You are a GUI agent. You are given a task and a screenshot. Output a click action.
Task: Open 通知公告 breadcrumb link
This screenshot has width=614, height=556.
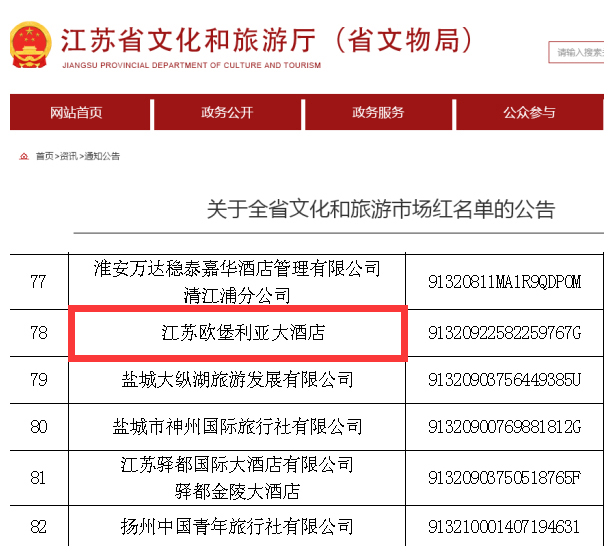click(x=102, y=156)
